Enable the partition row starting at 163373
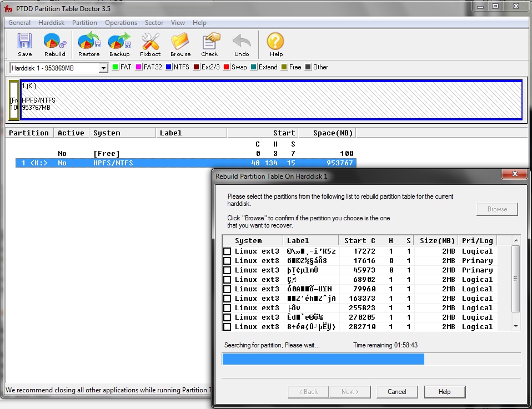 [x=227, y=299]
